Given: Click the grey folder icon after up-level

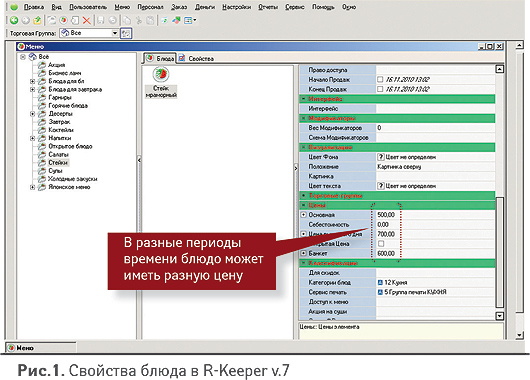Looking at the screenshot, I should pyautogui.click(x=51, y=20).
